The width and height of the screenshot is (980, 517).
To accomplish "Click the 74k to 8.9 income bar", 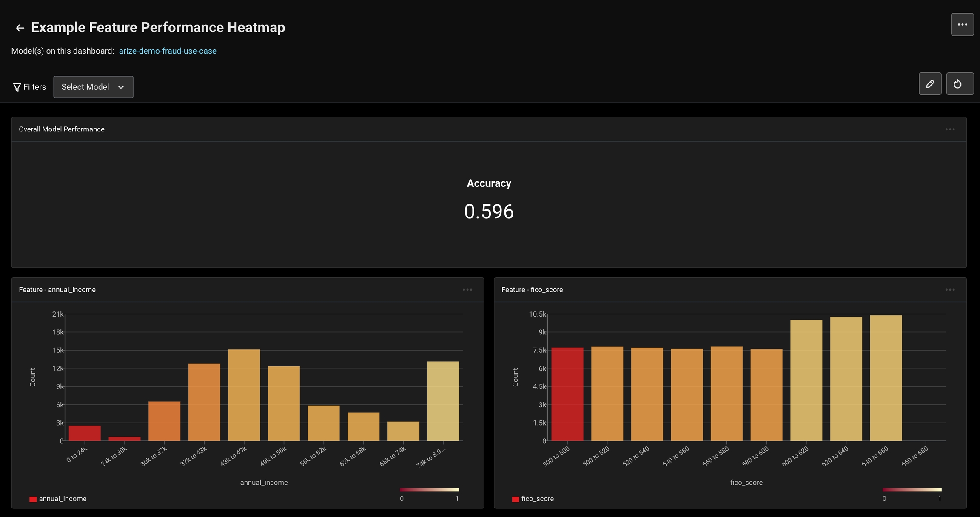I will click(443, 401).
